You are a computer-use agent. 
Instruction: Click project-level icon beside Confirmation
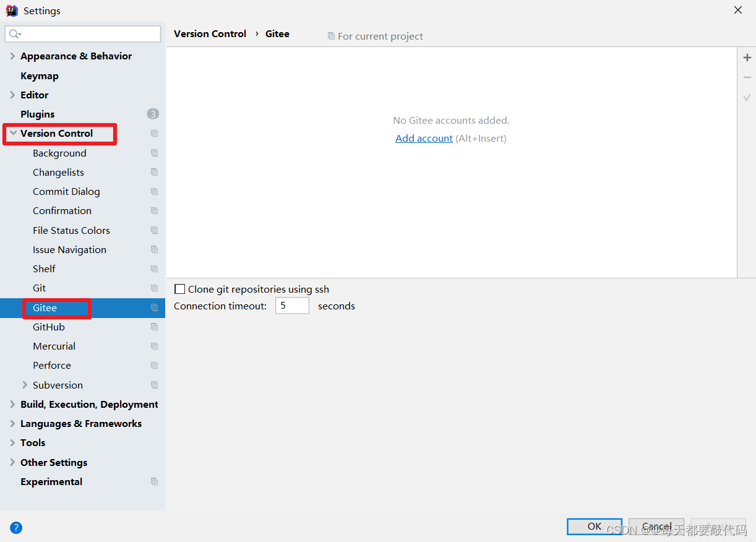click(154, 211)
